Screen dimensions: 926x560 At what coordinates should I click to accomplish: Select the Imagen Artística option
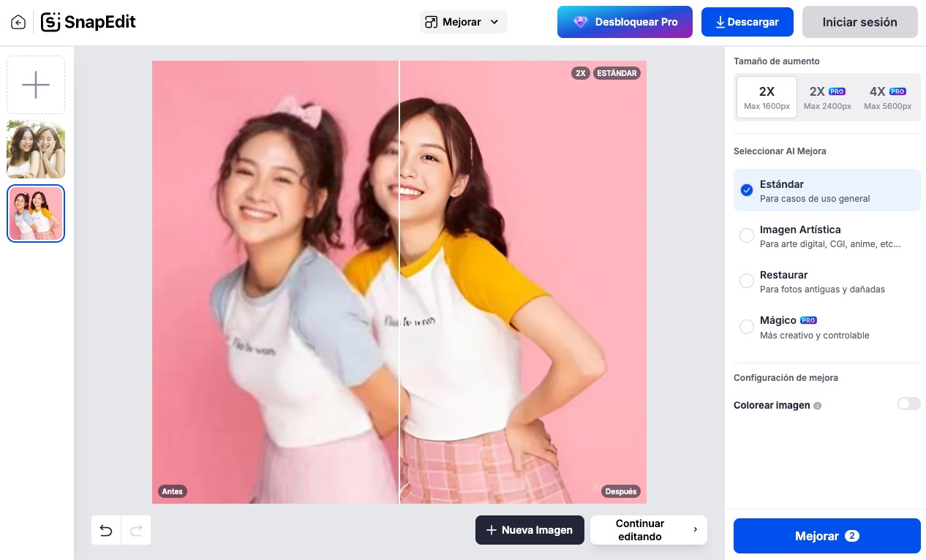(x=827, y=236)
